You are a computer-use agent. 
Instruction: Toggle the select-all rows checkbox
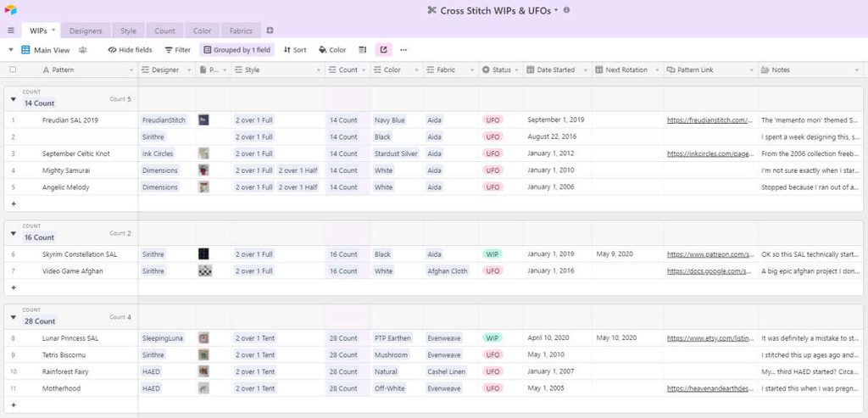[13, 70]
